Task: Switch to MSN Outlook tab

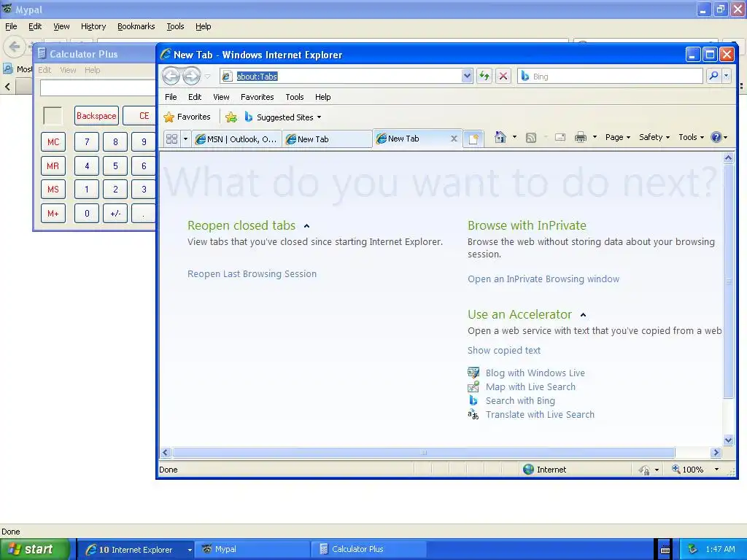Action: click(236, 139)
